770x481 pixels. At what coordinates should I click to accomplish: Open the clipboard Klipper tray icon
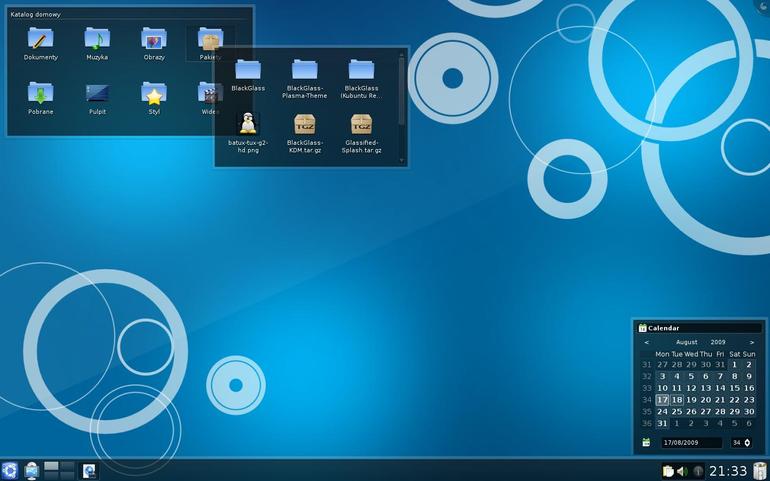point(668,472)
